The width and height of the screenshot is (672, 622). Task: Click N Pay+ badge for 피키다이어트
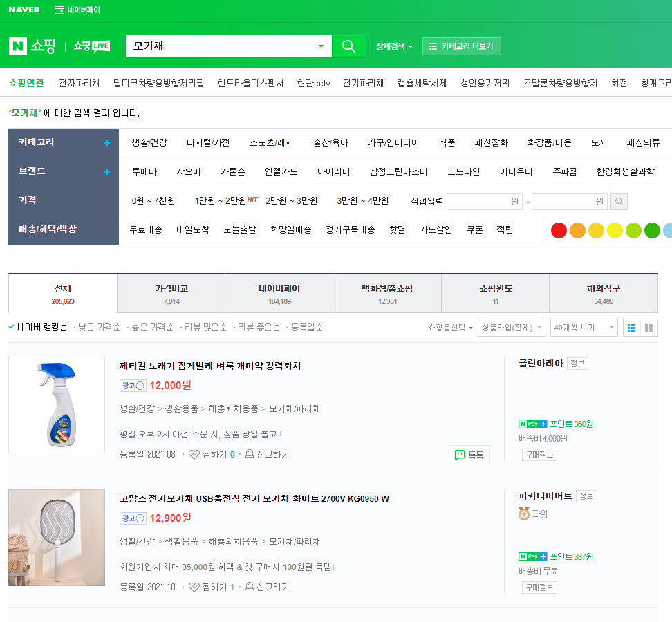pyautogui.click(x=533, y=557)
